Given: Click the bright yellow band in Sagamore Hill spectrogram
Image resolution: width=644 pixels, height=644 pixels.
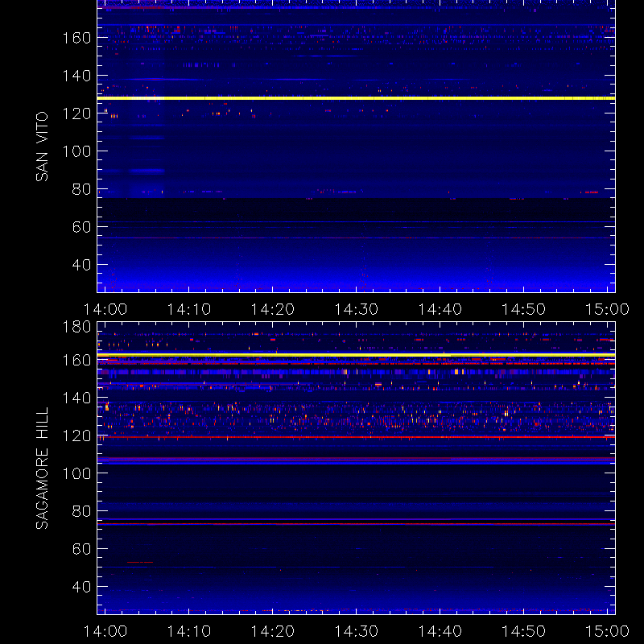Looking at the screenshot, I should point(356,355).
